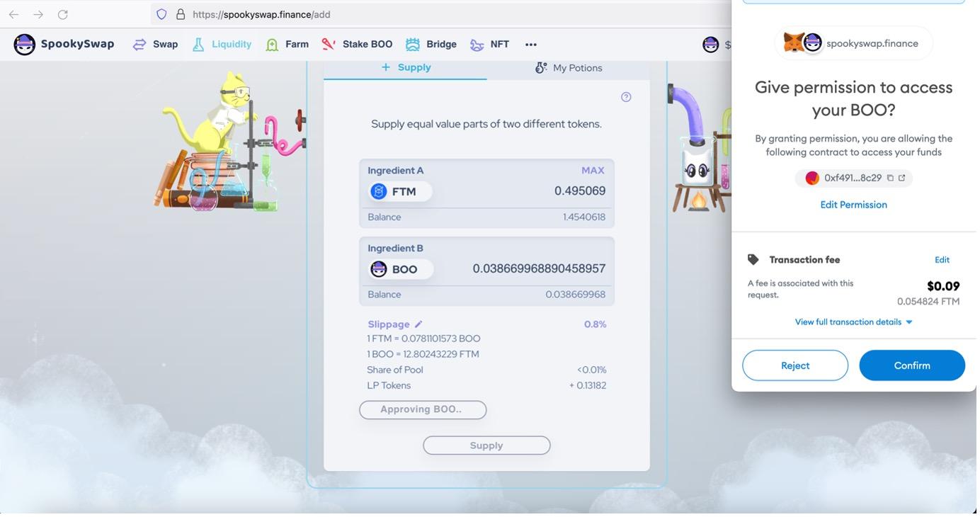Click the 1 BOO = 12.80243229 FTM rate
The image size is (980, 517).
click(423, 355)
